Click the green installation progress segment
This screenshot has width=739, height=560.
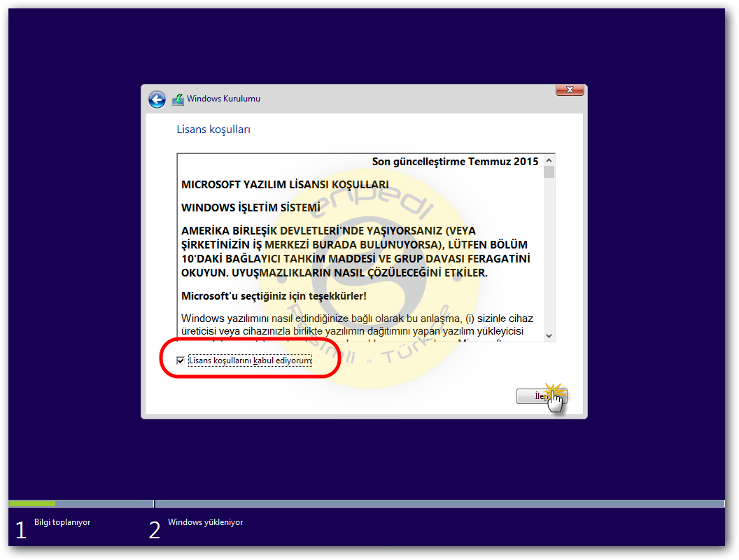pos(31,503)
